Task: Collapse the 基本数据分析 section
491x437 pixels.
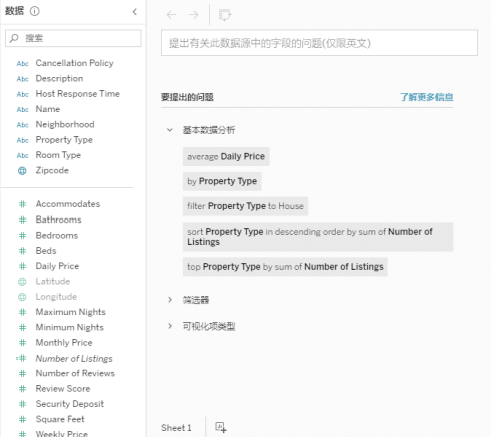Action: [x=170, y=130]
